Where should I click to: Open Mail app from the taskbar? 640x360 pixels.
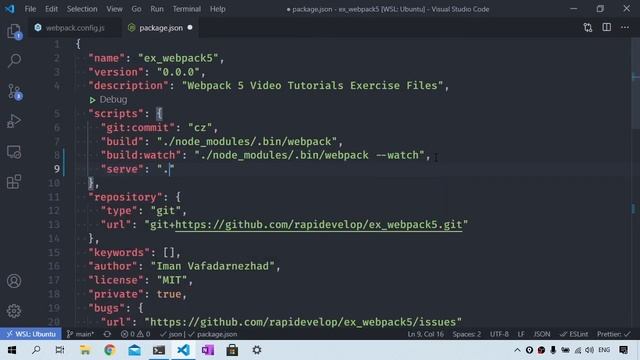click(x=134, y=350)
